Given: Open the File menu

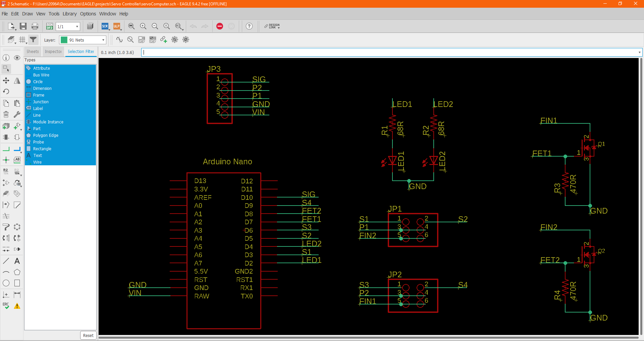Looking at the screenshot, I should click(x=5, y=14).
